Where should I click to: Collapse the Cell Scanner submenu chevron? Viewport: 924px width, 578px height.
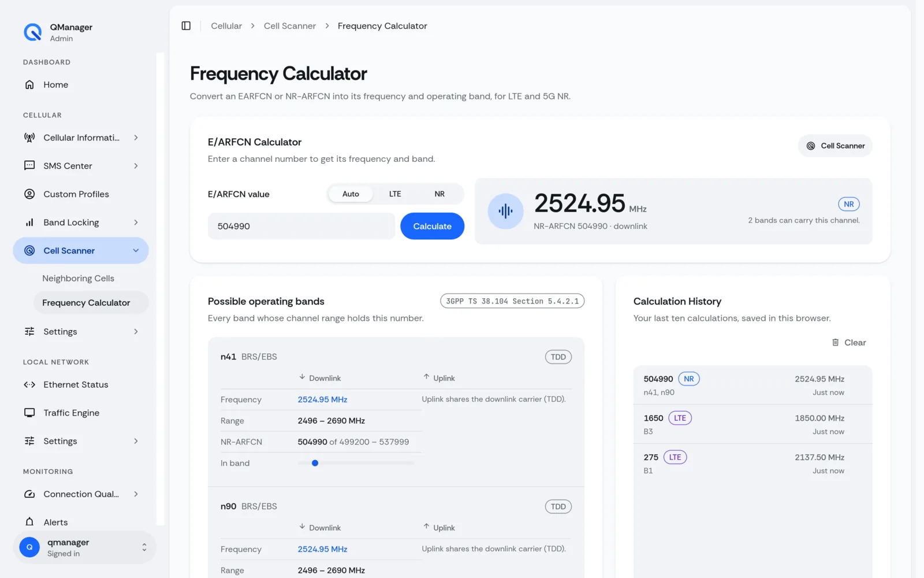pyautogui.click(x=136, y=250)
